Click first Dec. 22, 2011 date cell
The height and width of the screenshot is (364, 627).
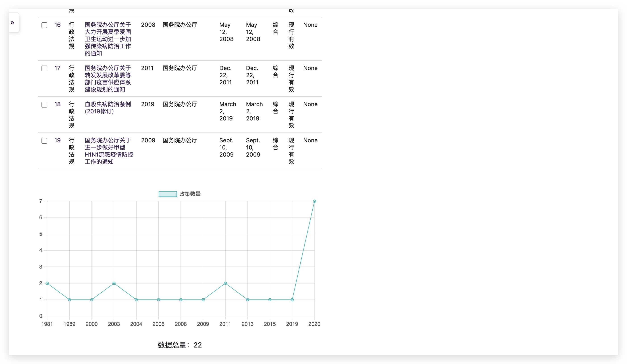coord(226,75)
